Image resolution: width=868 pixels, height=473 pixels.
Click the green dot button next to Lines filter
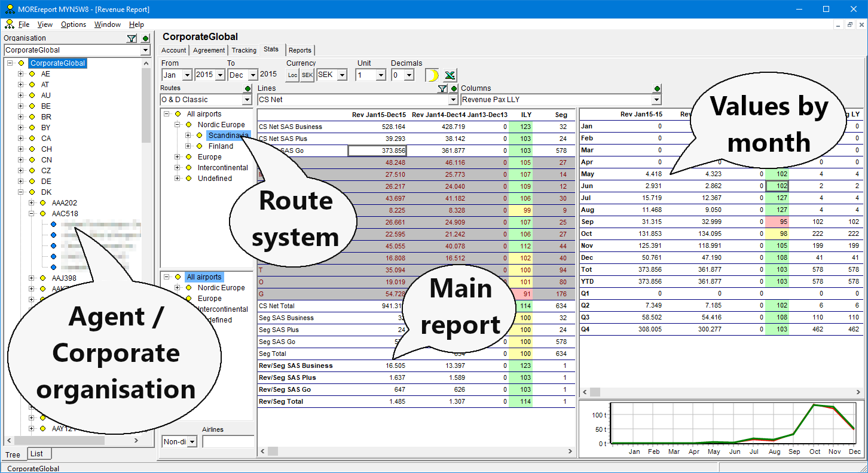point(454,89)
